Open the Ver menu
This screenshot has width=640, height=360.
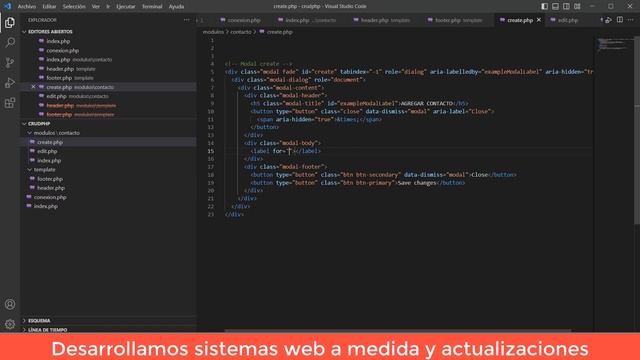[x=96, y=6]
